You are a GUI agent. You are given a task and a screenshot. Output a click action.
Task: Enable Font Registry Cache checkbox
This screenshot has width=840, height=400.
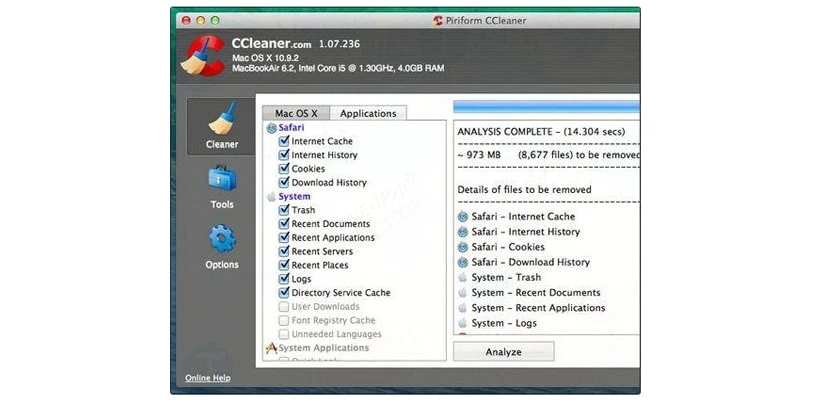284,320
